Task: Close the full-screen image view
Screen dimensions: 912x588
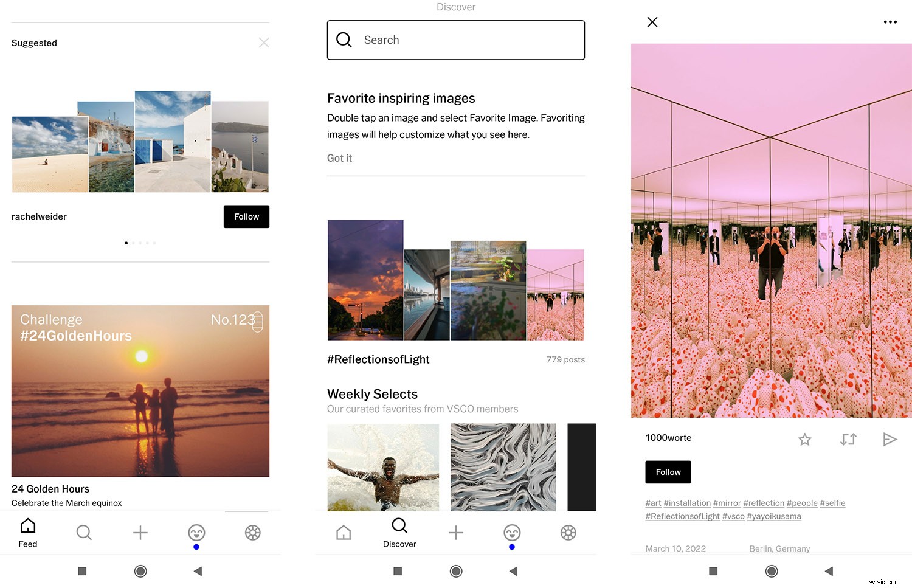Action: 652,21
